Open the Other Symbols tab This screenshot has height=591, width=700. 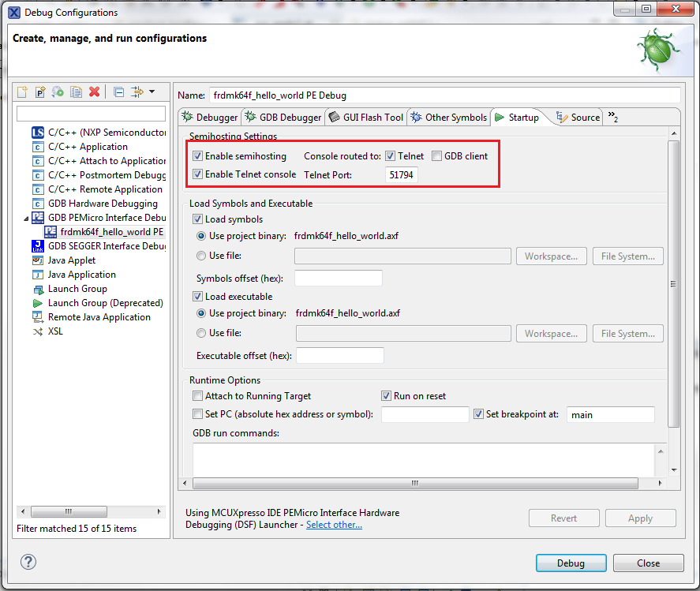coord(449,117)
